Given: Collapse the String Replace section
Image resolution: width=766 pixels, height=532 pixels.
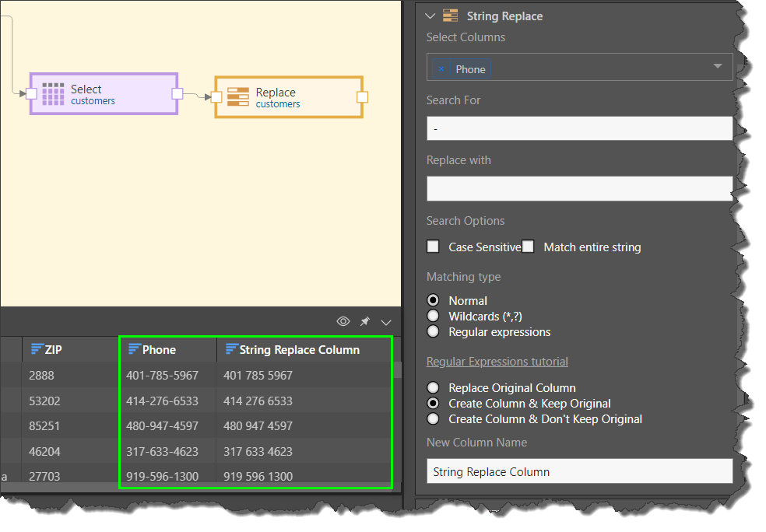Looking at the screenshot, I should [x=429, y=16].
